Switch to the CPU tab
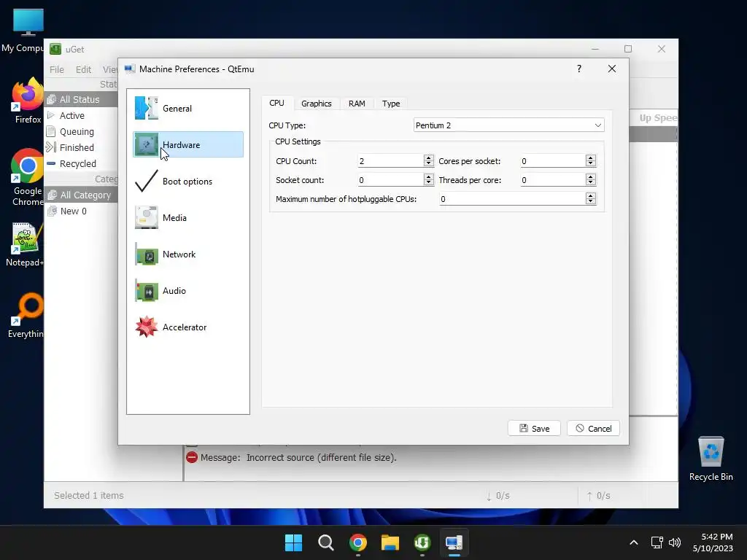 click(x=276, y=103)
